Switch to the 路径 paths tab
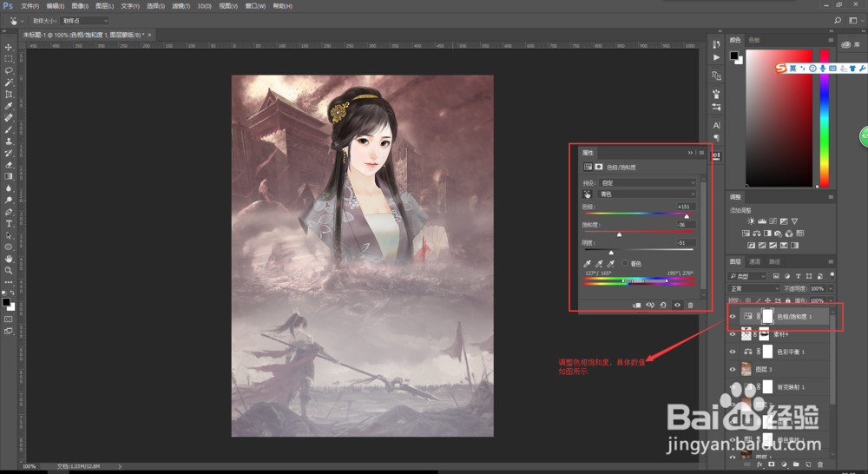 pos(774,261)
